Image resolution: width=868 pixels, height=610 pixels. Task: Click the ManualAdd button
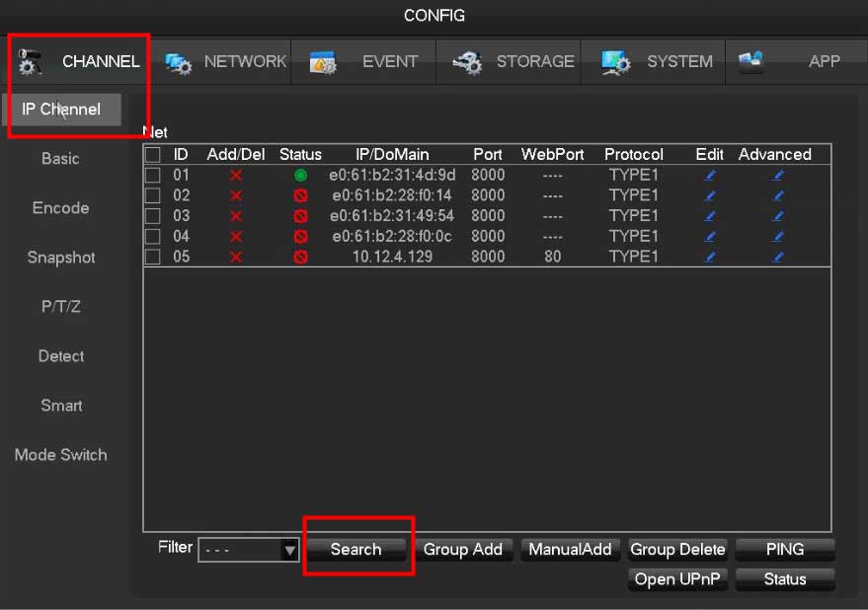(x=570, y=550)
